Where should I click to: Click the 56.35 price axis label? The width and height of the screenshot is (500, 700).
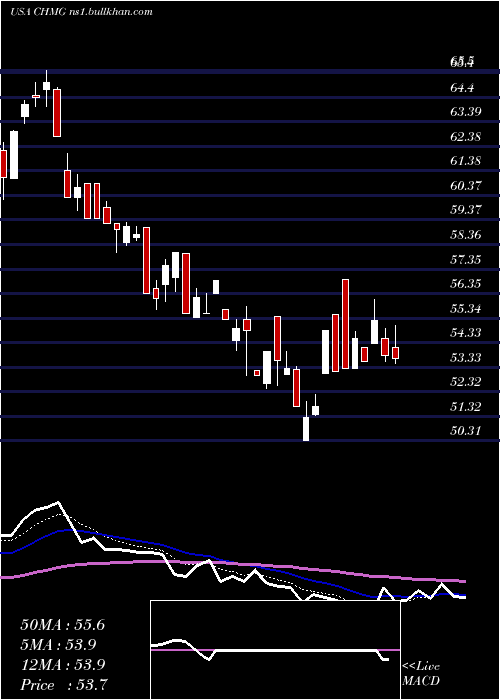466,283
